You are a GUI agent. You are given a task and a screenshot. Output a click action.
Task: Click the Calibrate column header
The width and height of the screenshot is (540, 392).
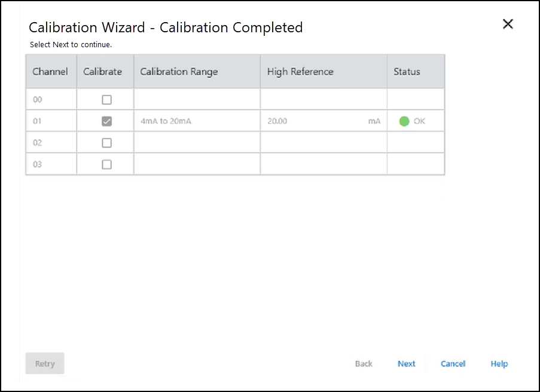point(103,72)
